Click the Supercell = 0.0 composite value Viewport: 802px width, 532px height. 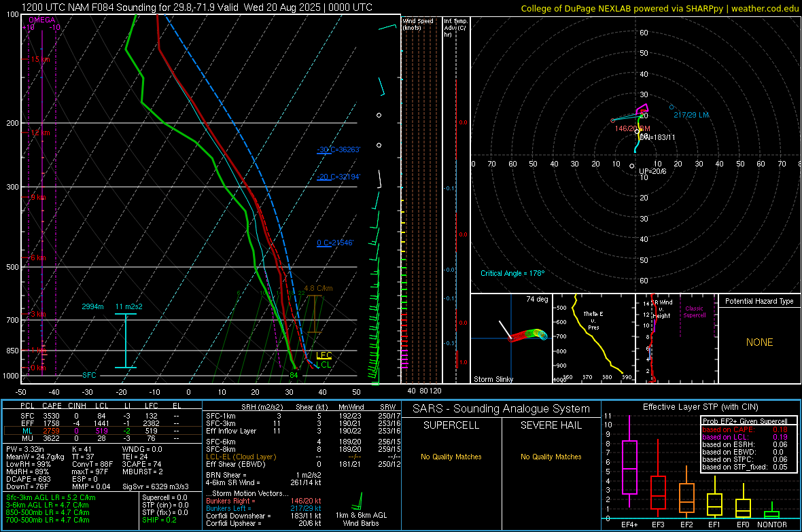click(164, 497)
